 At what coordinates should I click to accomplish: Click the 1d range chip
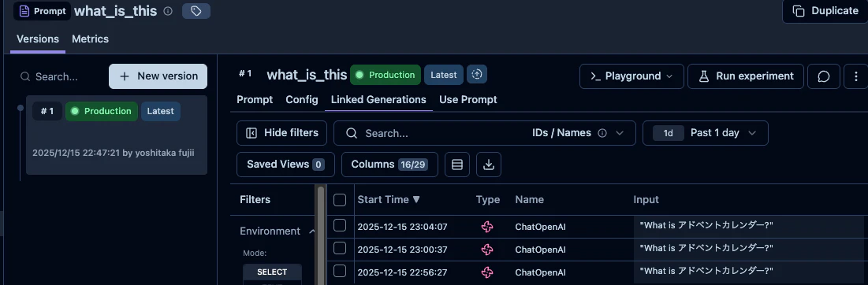coord(669,133)
